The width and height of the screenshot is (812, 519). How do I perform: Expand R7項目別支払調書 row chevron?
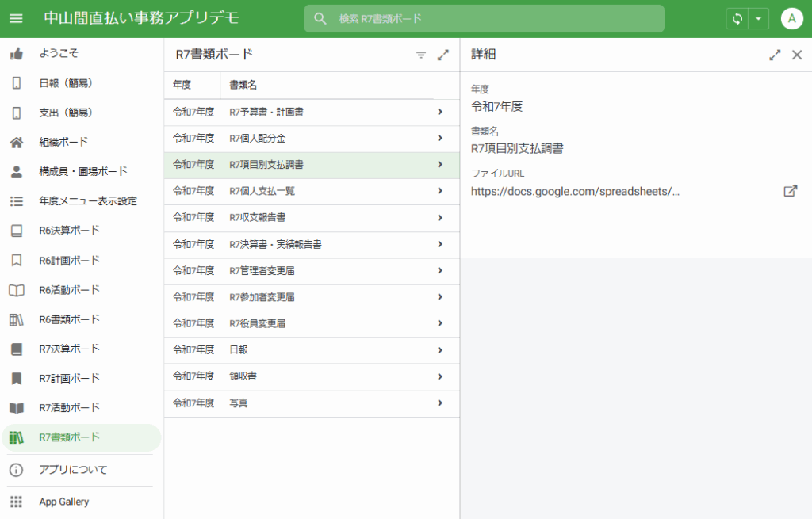point(440,165)
